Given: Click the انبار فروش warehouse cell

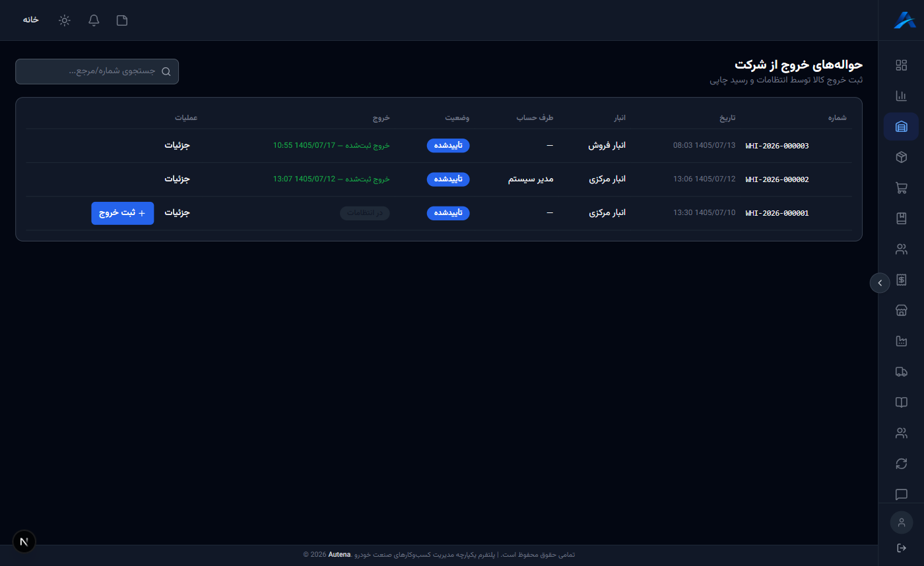Looking at the screenshot, I should [x=607, y=146].
